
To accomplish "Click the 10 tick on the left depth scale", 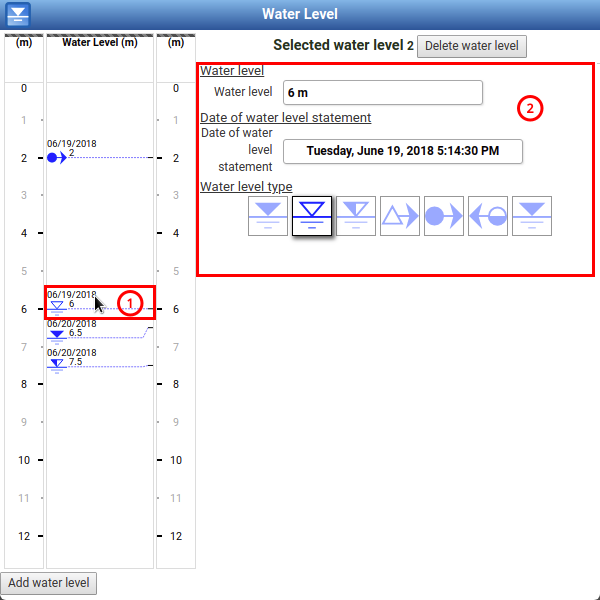I will (x=24, y=460).
